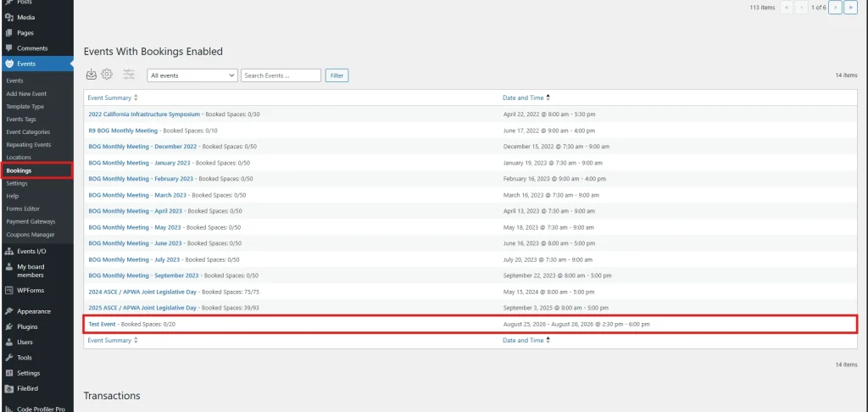868x412 pixels.
Task: Click the Plugins plug icon
Action: 8,326
